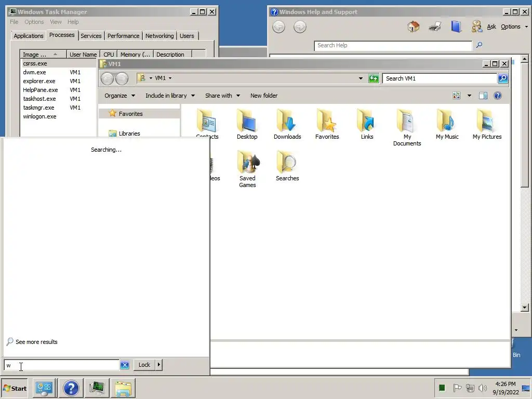This screenshot has height=399, width=532.
Task: Switch to the Users tab
Action: 187,36
